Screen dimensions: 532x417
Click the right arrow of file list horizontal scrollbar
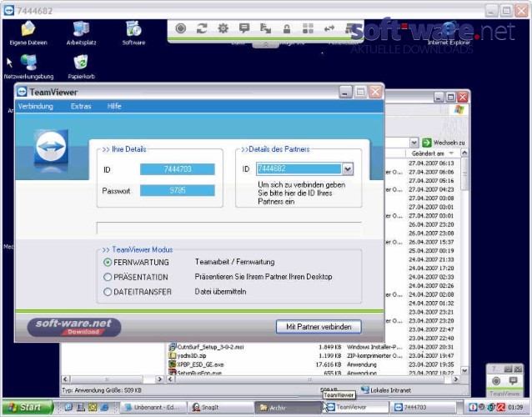456,379
